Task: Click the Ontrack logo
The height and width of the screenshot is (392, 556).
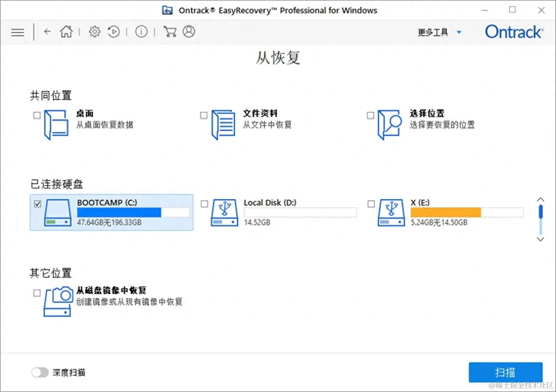Action: point(514,32)
